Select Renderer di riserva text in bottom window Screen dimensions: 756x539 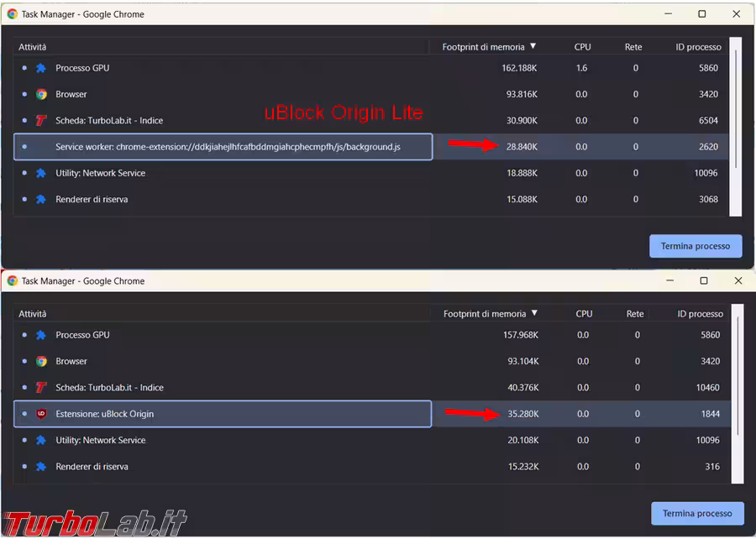click(x=92, y=466)
